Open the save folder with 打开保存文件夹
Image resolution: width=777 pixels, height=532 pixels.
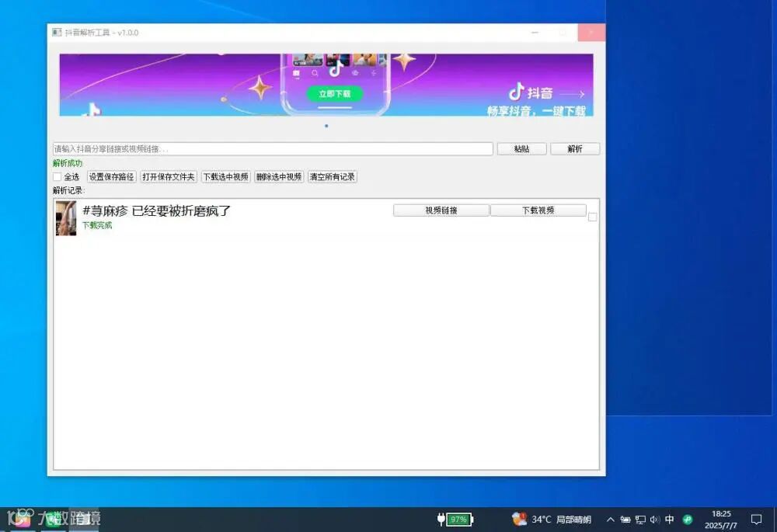tap(169, 177)
